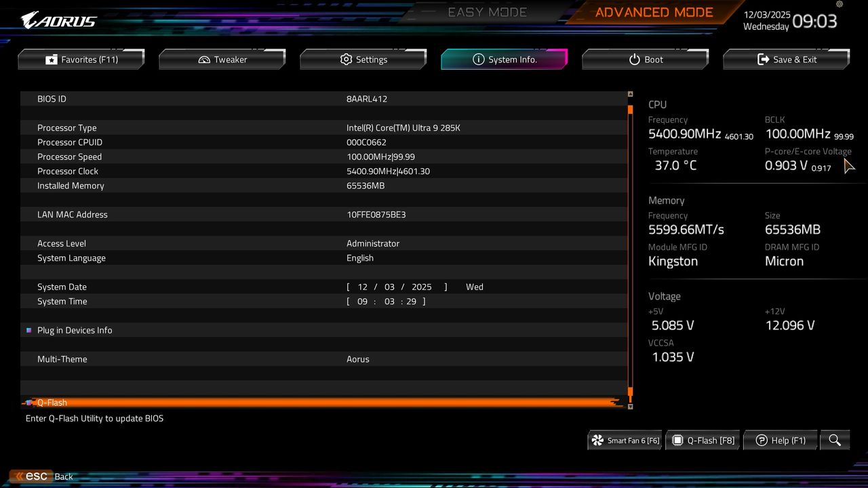Launch Q-Flash using the bottom toolbar icon

point(678,440)
